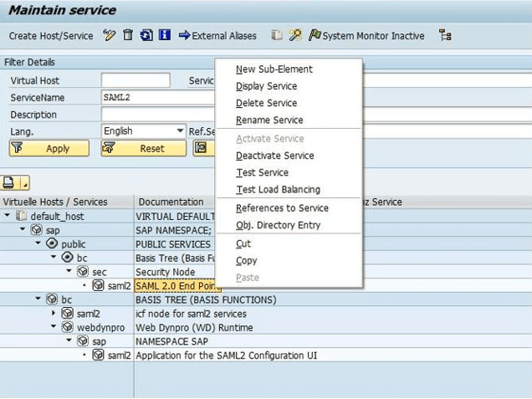Click the magic wand icon in toolbar
The height and width of the screenshot is (399, 532).
(x=295, y=35)
